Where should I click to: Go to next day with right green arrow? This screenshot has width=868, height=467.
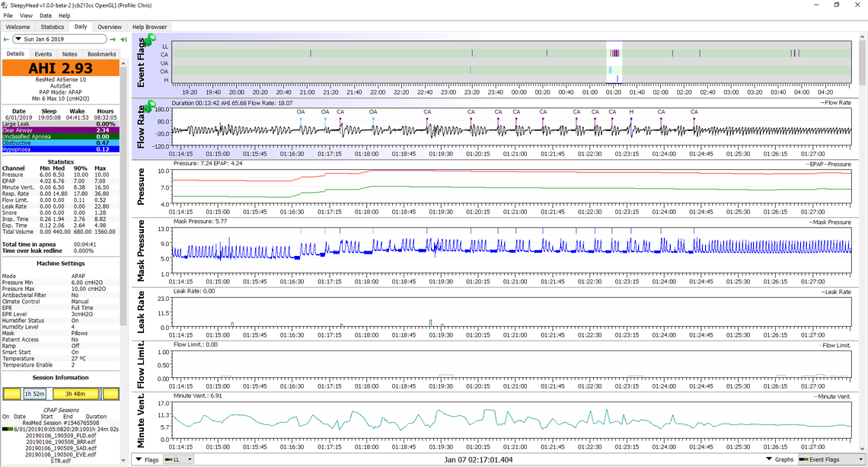(113, 40)
